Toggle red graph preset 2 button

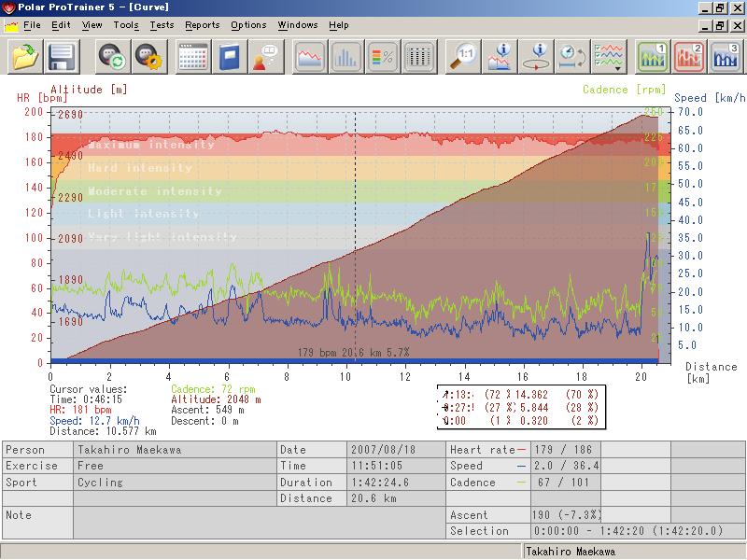click(x=689, y=56)
